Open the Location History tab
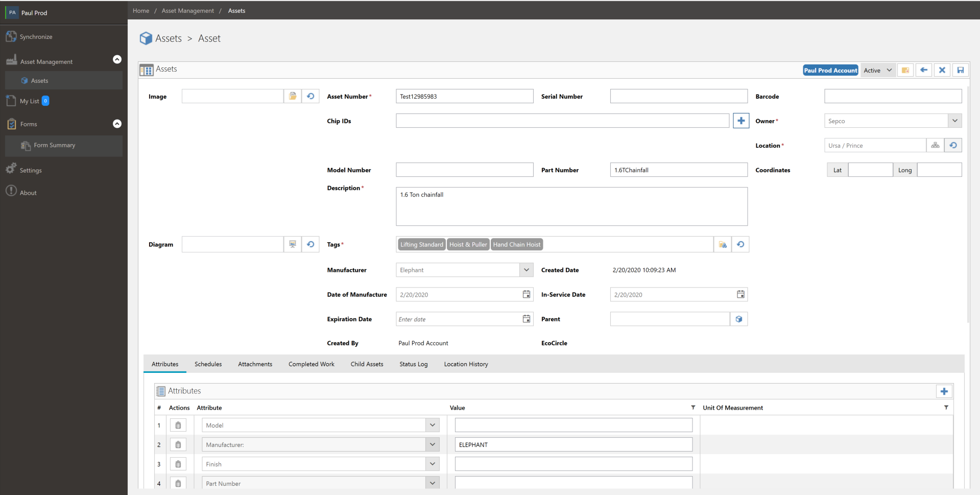980x495 pixels. click(466, 364)
